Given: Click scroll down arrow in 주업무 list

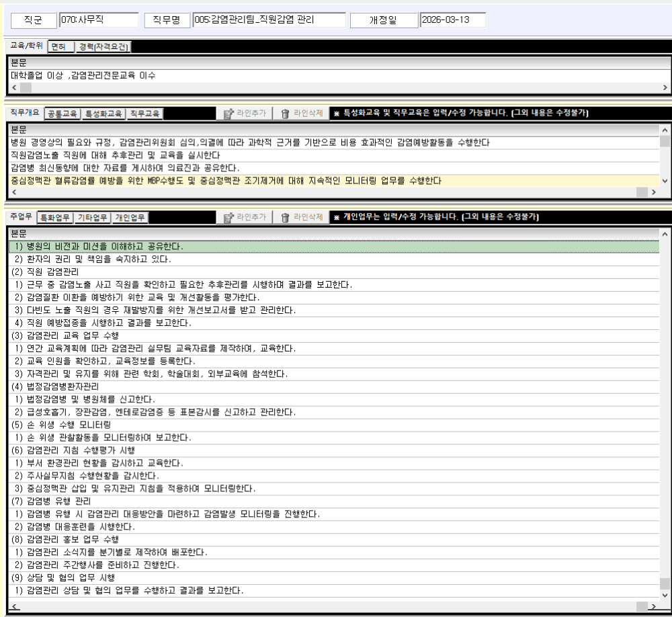Looking at the screenshot, I should point(665,595).
